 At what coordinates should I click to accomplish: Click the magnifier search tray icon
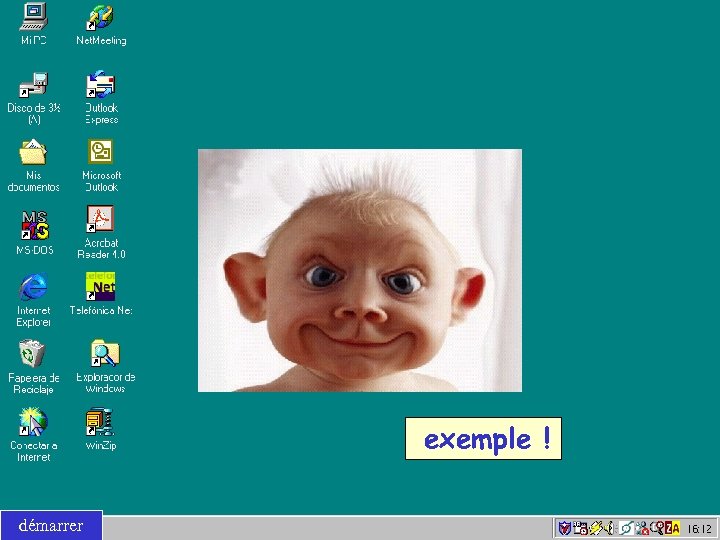[657, 528]
